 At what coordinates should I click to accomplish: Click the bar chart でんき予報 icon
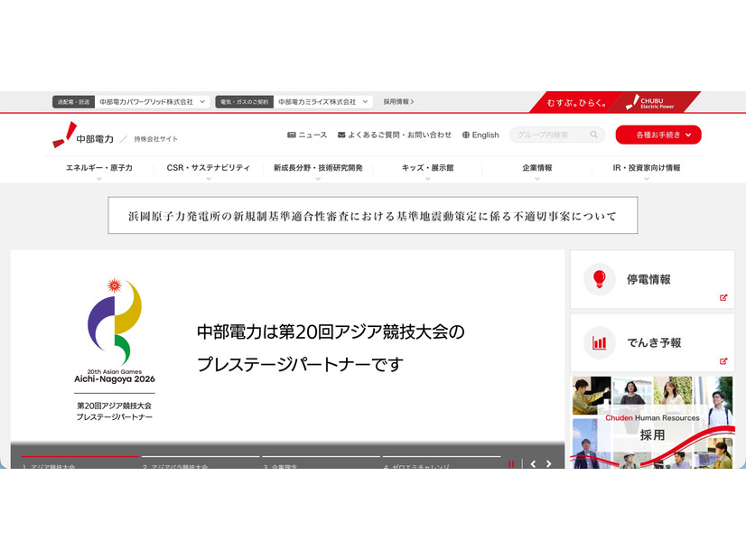tap(600, 342)
